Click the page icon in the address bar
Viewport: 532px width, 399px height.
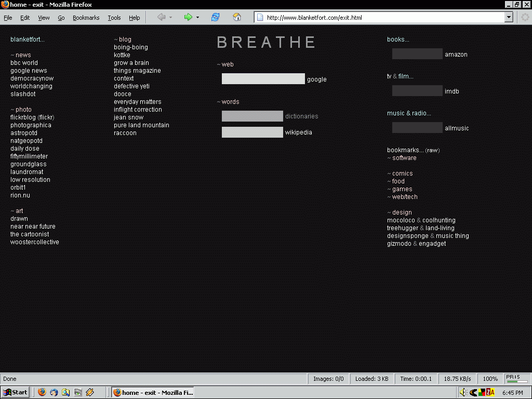pyautogui.click(x=260, y=18)
